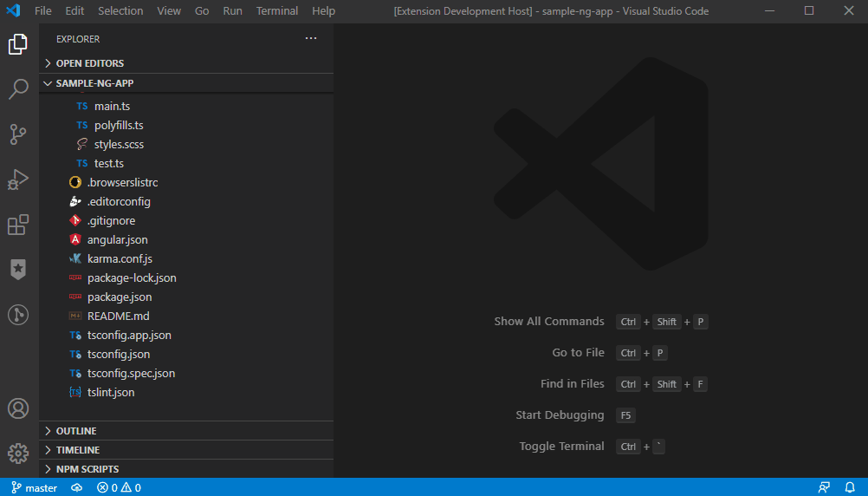
Task: Click the master branch status bar item
Action: coord(35,487)
